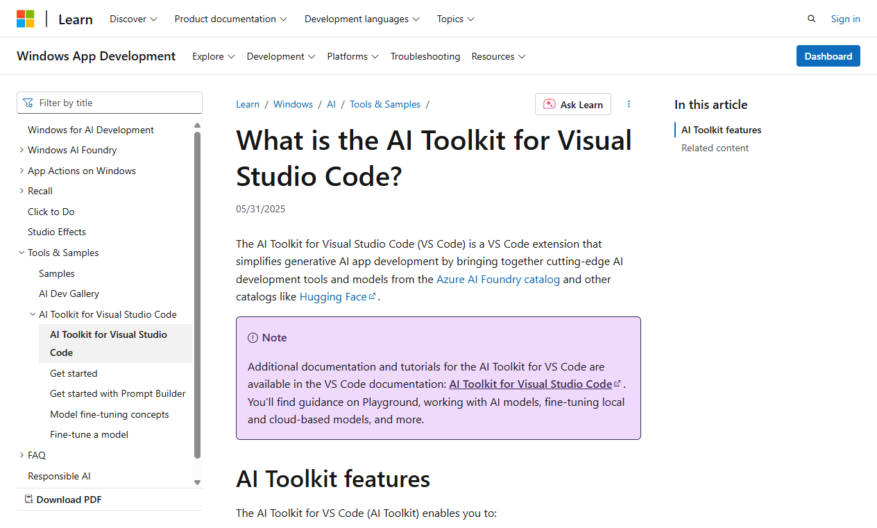Open Get started with Prompt Builder
This screenshot has width=877, height=528.
coord(117,393)
